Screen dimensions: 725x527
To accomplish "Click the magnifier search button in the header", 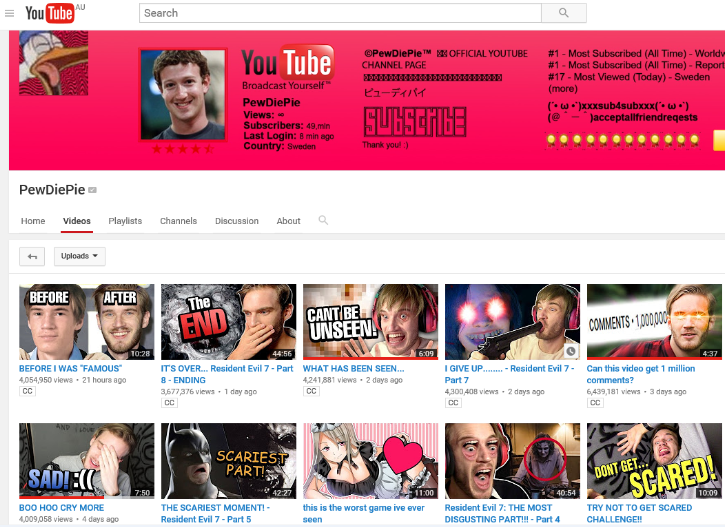I will pyautogui.click(x=564, y=13).
